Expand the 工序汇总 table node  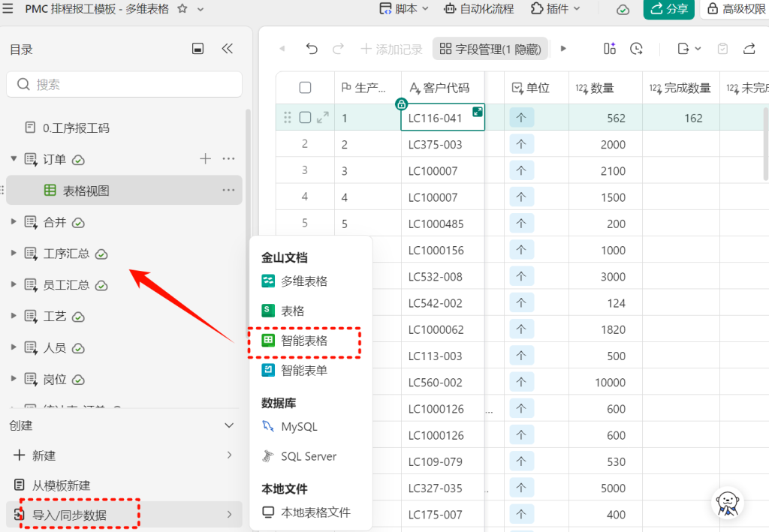pyautogui.click(x=14, y=253)
